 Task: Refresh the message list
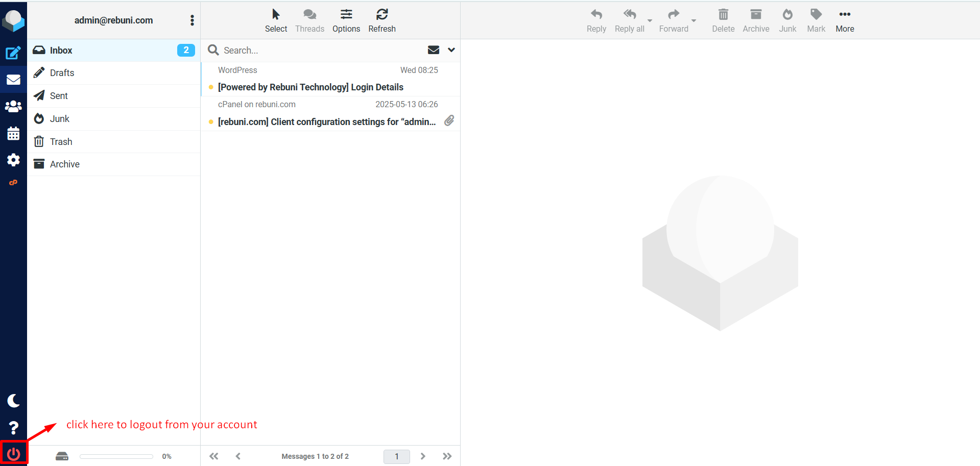tap(381, 20)
